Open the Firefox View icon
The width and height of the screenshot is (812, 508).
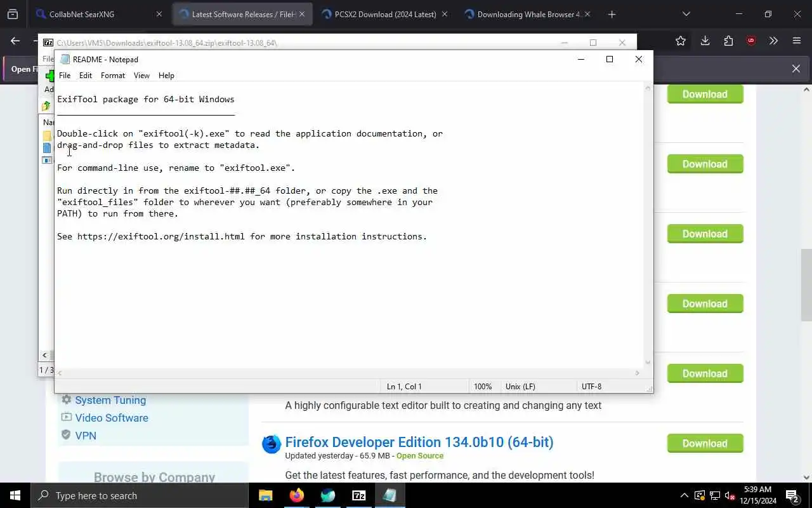click(x=13, y=14)
